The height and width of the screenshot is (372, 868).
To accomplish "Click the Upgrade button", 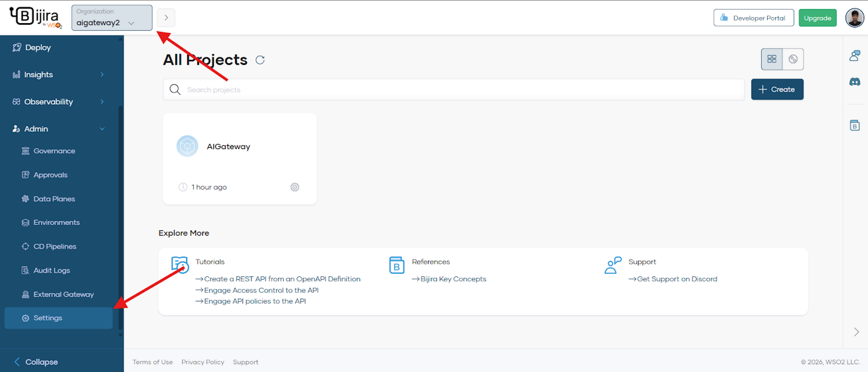I will pos(817,18).
